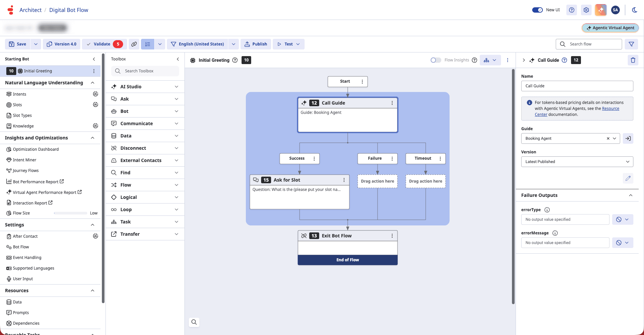Open the layout hierarchy dropdown on canvas
The image size is (644, 335).
point(490,60)
